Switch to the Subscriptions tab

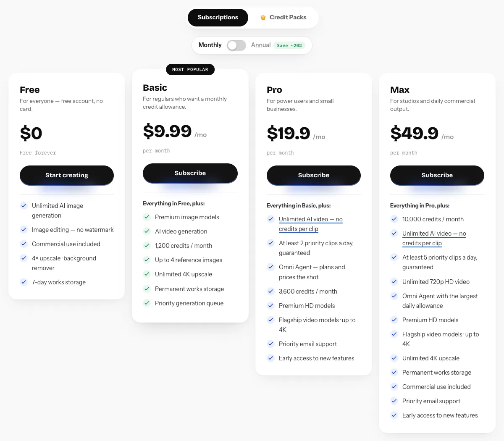pyautogui.click(x=218, y=18)
